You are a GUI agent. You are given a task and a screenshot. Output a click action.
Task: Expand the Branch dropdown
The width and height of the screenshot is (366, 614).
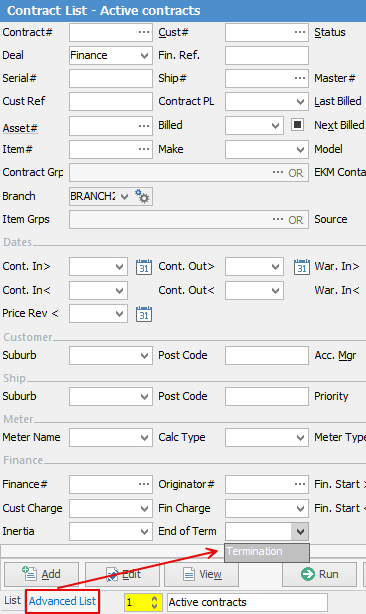click(x=124, y=196)
